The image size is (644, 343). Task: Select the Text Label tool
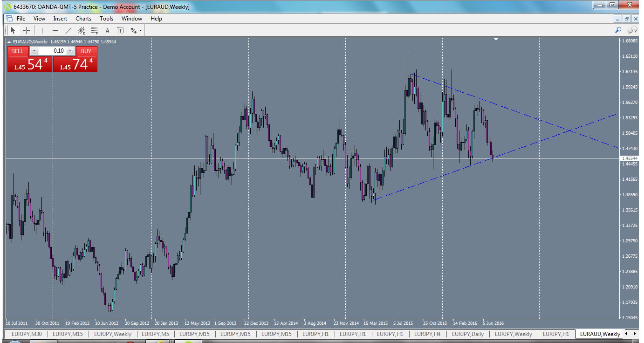[120, 30]
